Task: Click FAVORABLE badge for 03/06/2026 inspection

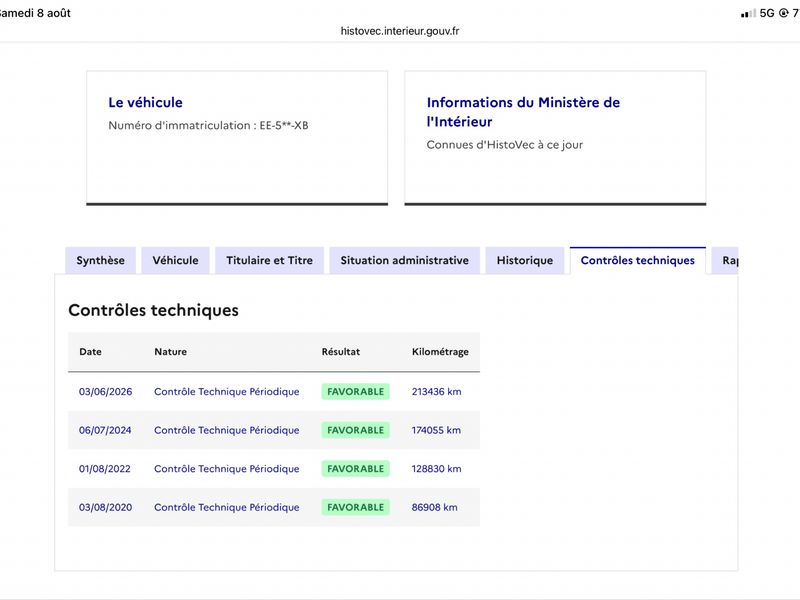Action: (356, 392)
